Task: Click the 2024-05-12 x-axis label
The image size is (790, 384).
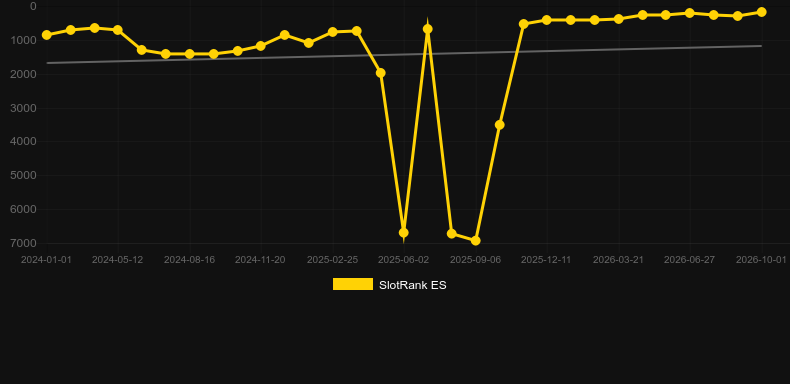Action: [117, 260]
